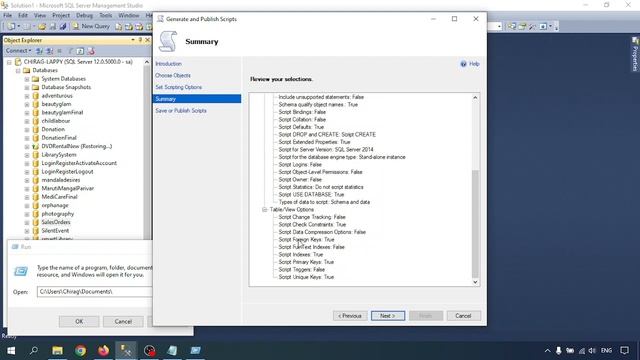Click Object Explorer window icon in right toolbar
The width and height of the screenshot is (640, 360).
522,27
